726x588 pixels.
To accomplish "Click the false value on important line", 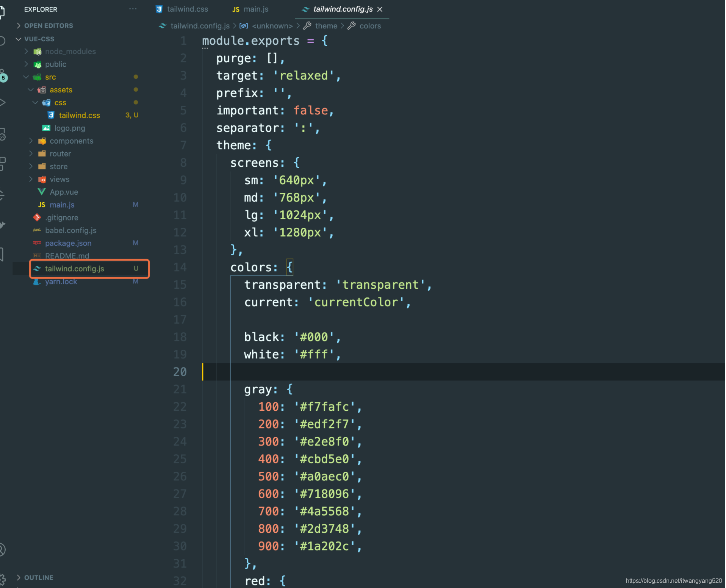I will [311, 110].
